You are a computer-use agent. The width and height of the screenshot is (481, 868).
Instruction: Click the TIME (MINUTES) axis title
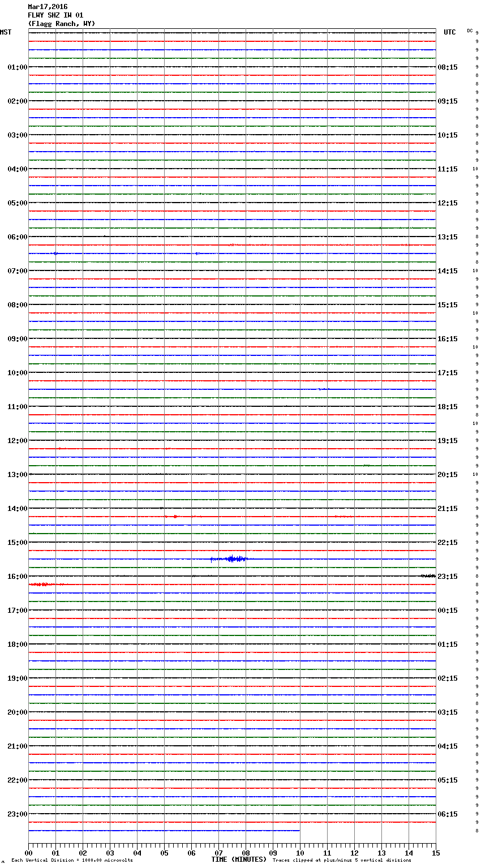(x=239, y=860)
